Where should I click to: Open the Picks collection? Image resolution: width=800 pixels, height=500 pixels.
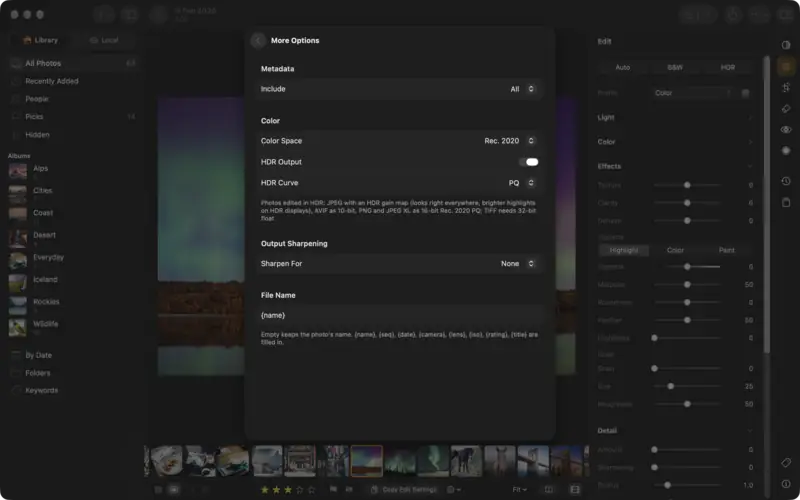[x=73, y=117]
